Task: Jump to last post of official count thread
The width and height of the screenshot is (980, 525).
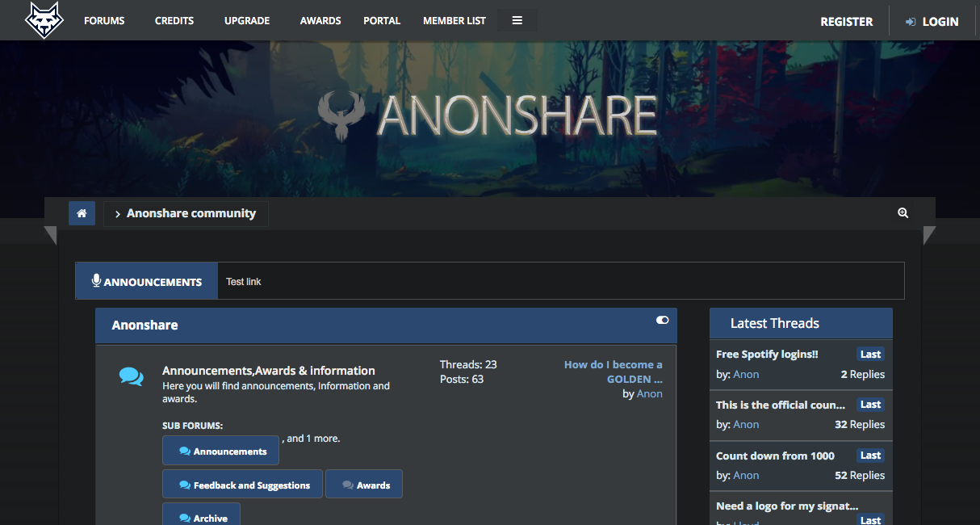Action: click(870, 404)
